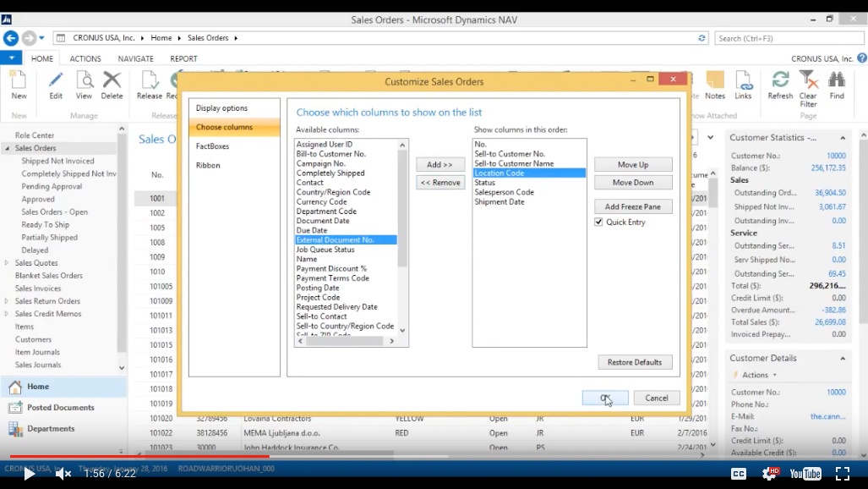Click the Search (Ctrl+F3) input field
The image size is (868, 489).
pyautogui.click(x=789, y=38)
